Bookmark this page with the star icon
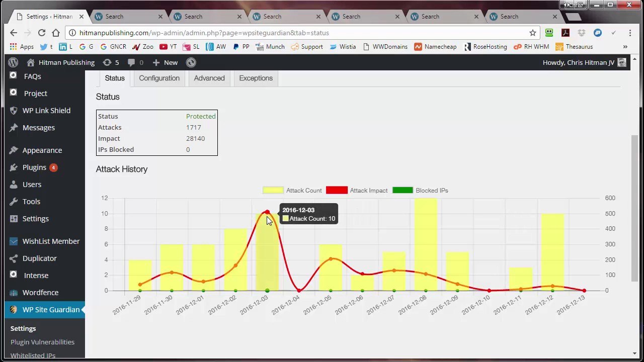 (533, 33)
